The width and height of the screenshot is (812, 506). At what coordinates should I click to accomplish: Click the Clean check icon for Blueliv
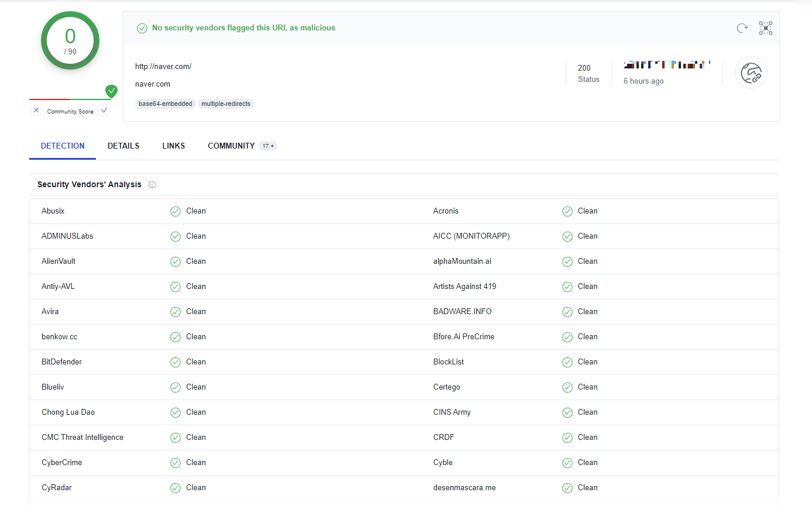176,387
